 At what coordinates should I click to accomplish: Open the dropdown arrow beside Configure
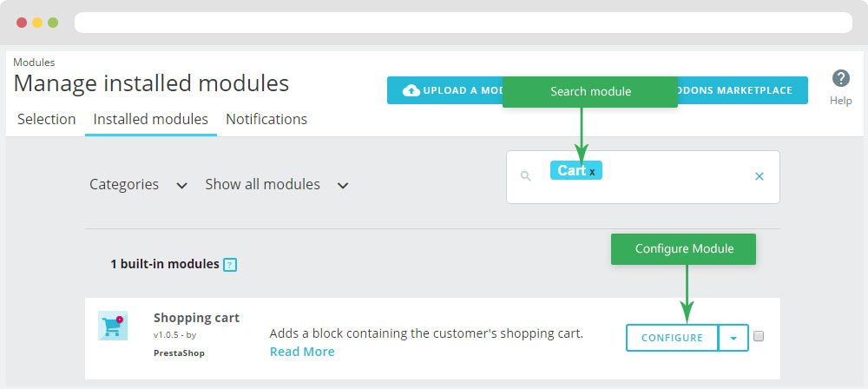[x=733, y=338]
